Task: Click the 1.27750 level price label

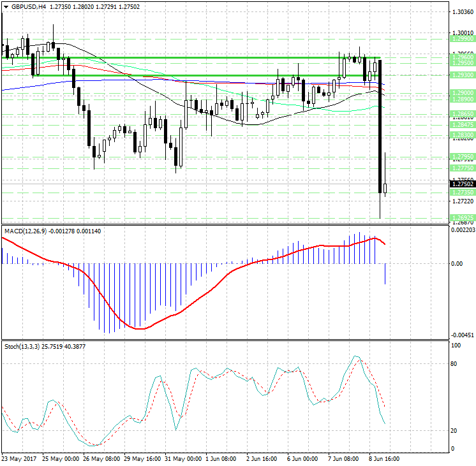Action: pos(463,168)
